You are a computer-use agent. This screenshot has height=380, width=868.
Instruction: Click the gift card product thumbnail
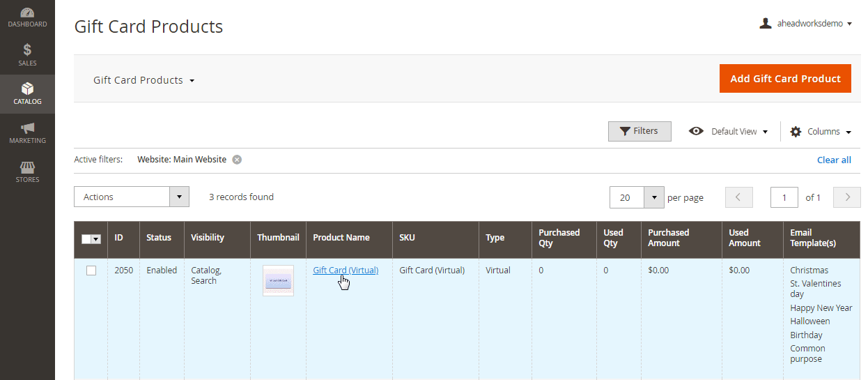coord(278,280)
